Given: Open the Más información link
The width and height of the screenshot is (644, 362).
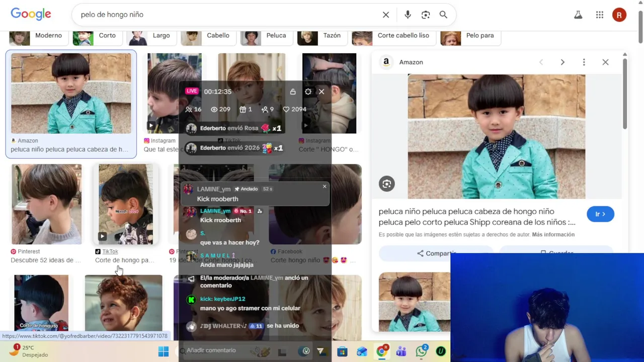Looking at the screenshot, I should [x=553, y=235].
